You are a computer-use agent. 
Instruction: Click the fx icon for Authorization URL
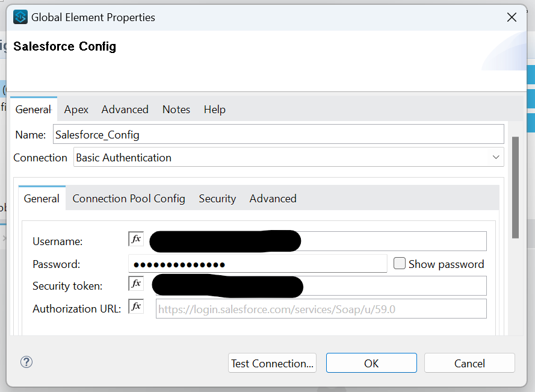tap(135, 306)
